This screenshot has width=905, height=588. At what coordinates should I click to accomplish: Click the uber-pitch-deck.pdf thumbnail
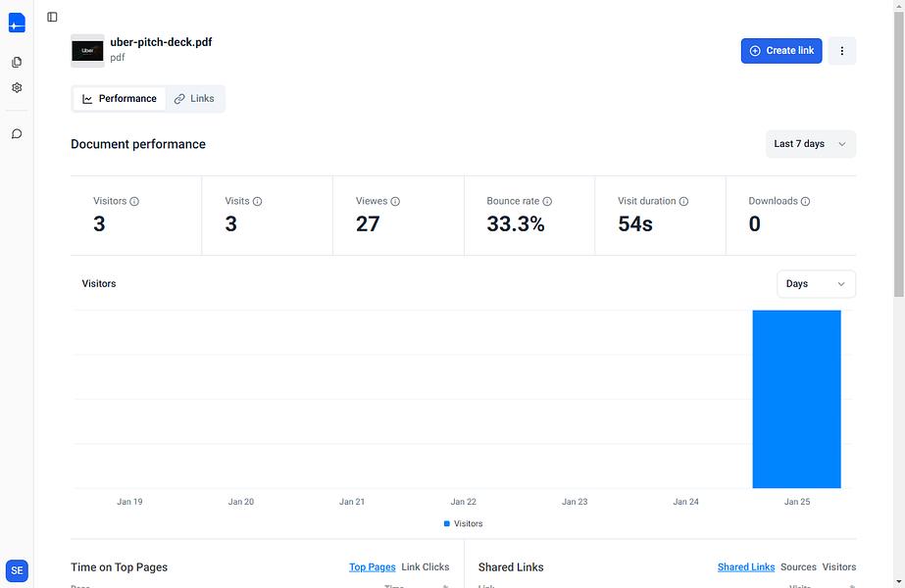pos(87,51)
